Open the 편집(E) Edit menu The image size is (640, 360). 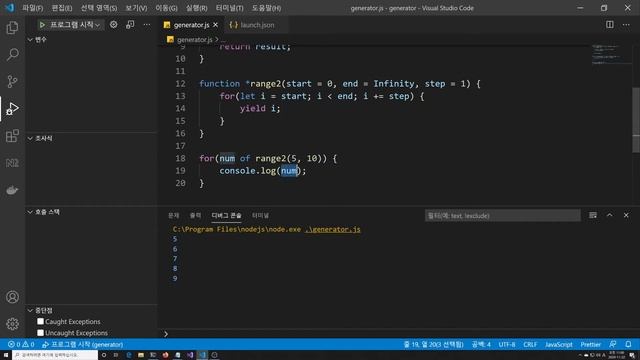tap(62, 8)
